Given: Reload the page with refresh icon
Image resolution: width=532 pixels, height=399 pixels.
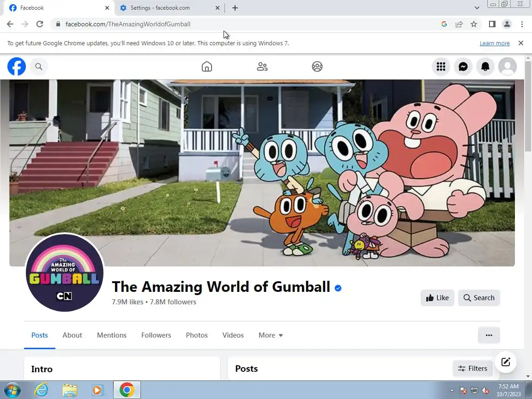Looking at the screenshot, I should pyautogui.click(x=40, y=24).
